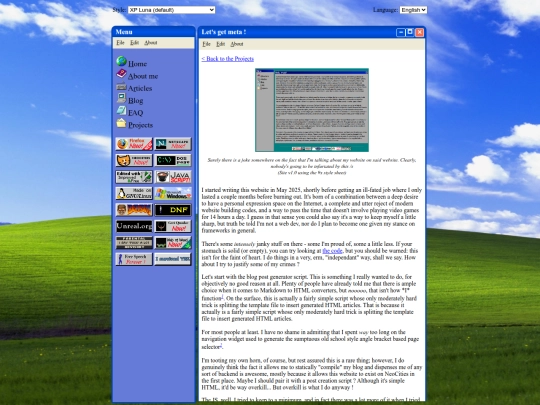Click the Netscape Now! badge
Screen dimensions: 540x405
173,144
